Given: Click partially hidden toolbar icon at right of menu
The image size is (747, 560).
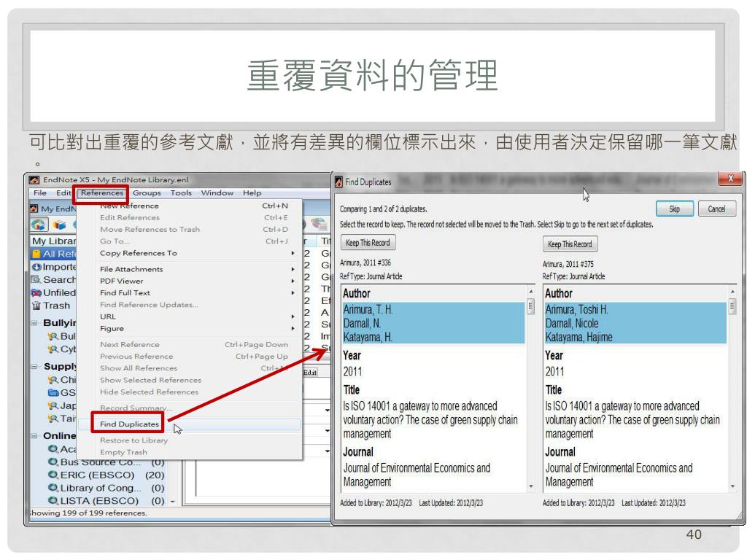Looking at the screenshot, I should pos(318,223).
